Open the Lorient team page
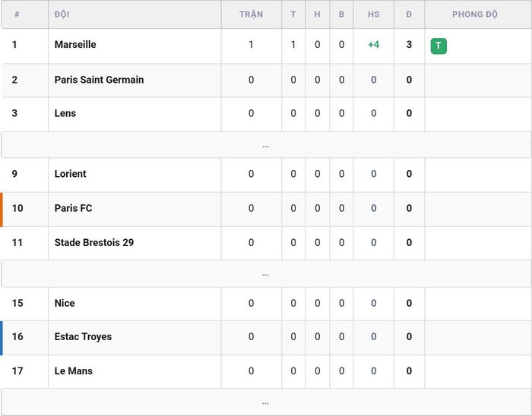Screen dimensions: 532x416 tap(70, 174)
